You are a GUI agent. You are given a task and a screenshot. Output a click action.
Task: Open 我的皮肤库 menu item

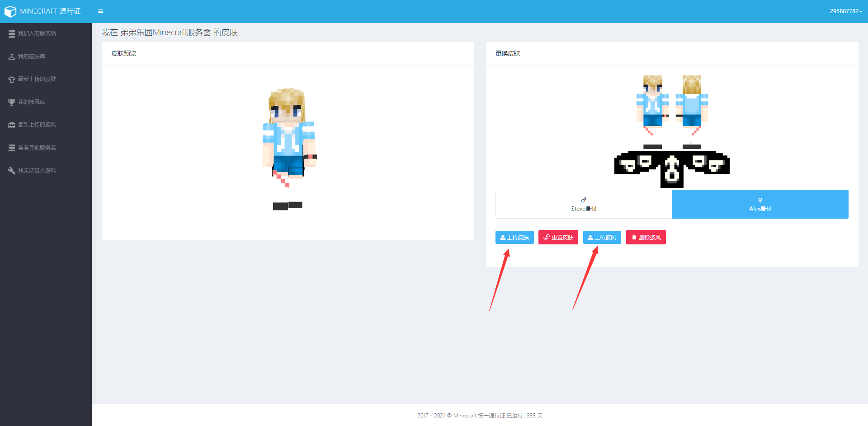point(46,56)
